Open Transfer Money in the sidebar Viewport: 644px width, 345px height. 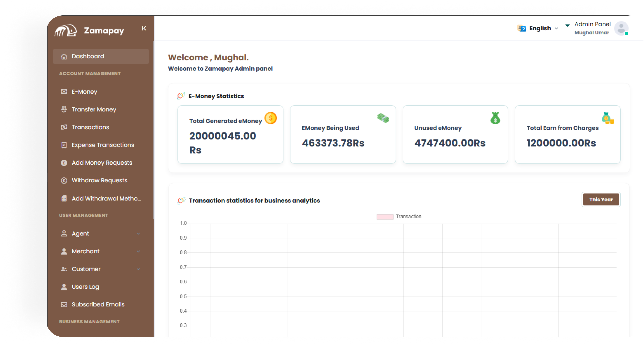[94, 110]
